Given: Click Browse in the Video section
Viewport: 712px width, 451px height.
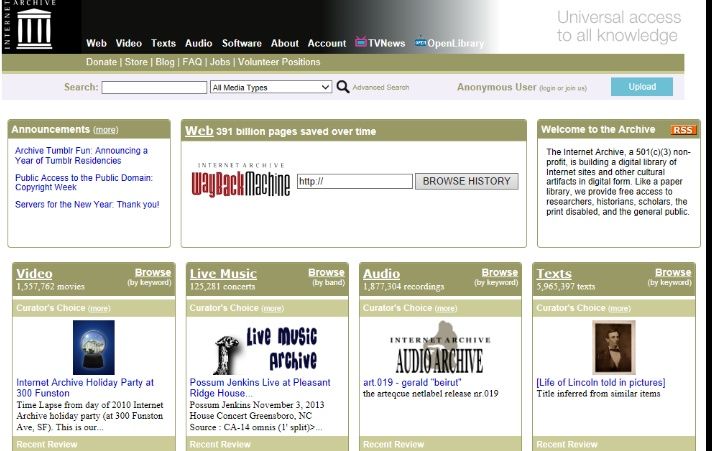Looking at the screenshot, I should (x=153, y=273).
